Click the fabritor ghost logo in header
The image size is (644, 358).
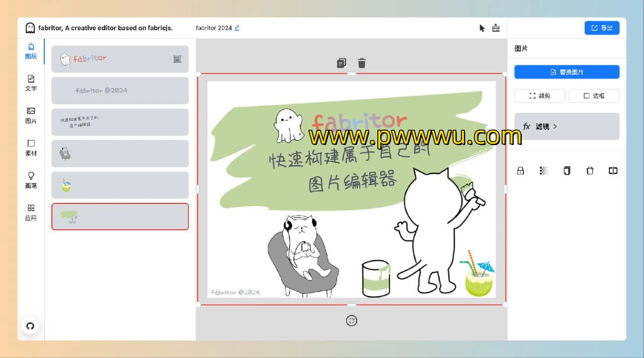[30, 28]
